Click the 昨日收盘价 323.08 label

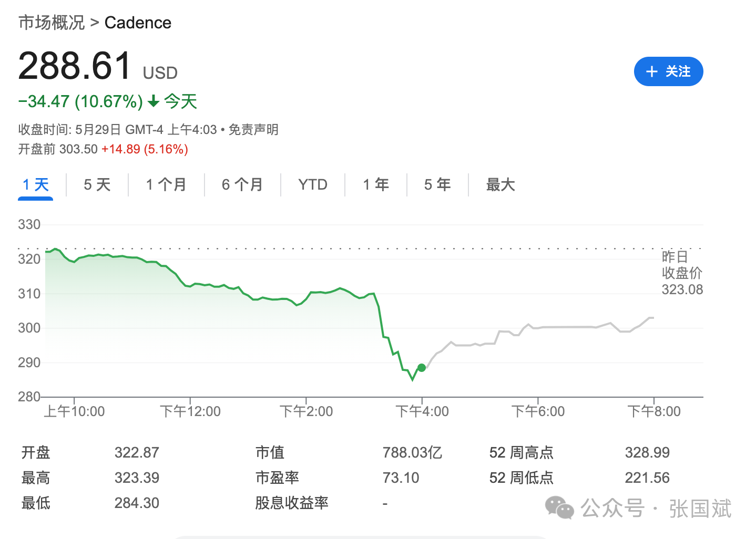(x=682, y=273)
